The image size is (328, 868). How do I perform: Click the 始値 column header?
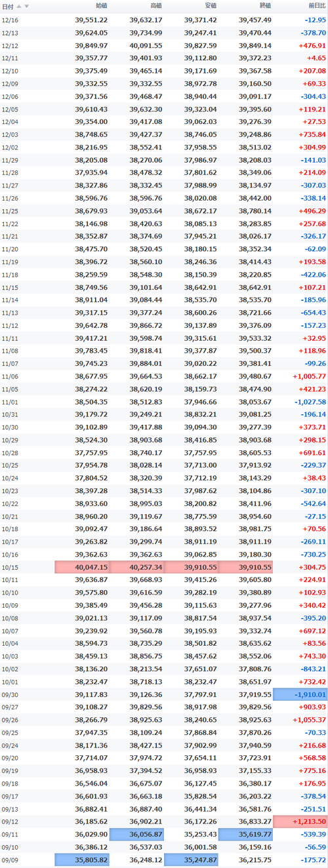pos(102,6)
